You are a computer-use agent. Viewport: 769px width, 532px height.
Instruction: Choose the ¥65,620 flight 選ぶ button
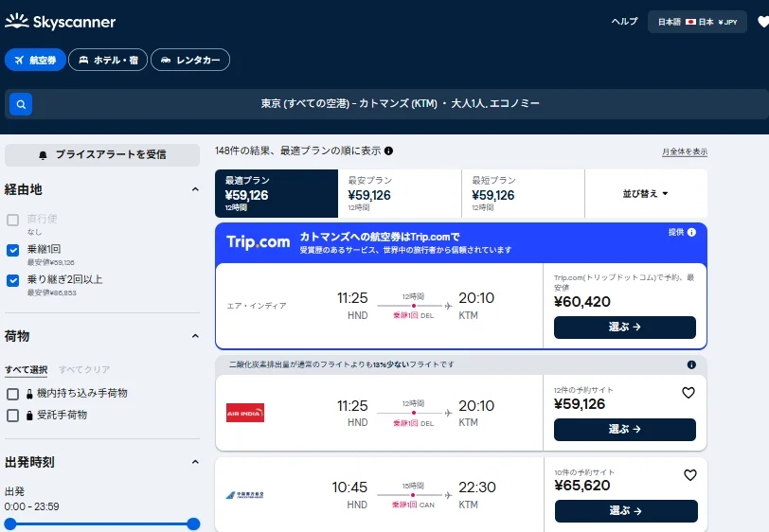[x=626, y=511]
